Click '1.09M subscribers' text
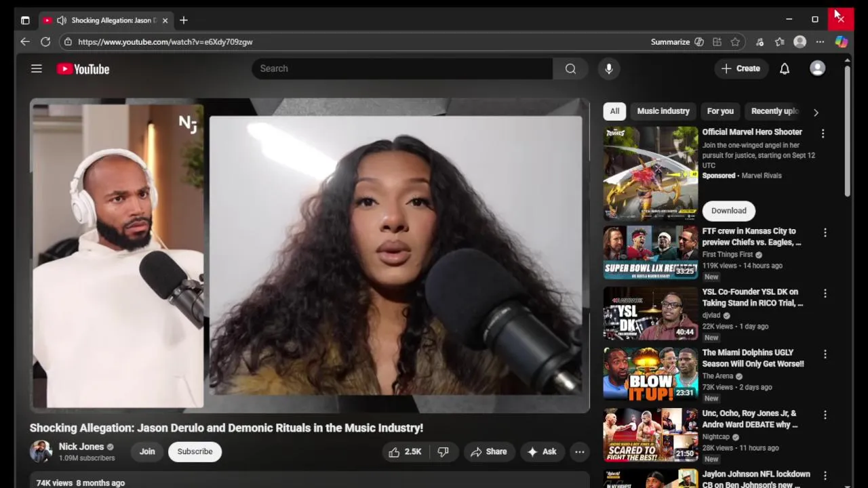This screenshot has height=488, width=868. [x=87, y=458]
